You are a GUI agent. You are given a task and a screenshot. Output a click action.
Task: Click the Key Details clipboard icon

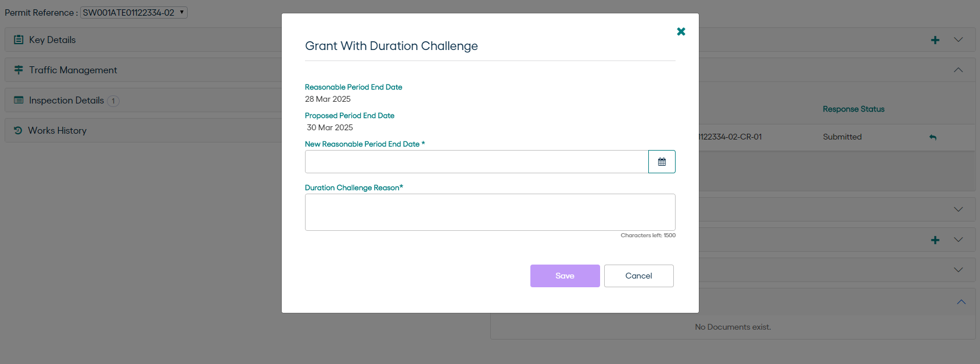[19, 40]
